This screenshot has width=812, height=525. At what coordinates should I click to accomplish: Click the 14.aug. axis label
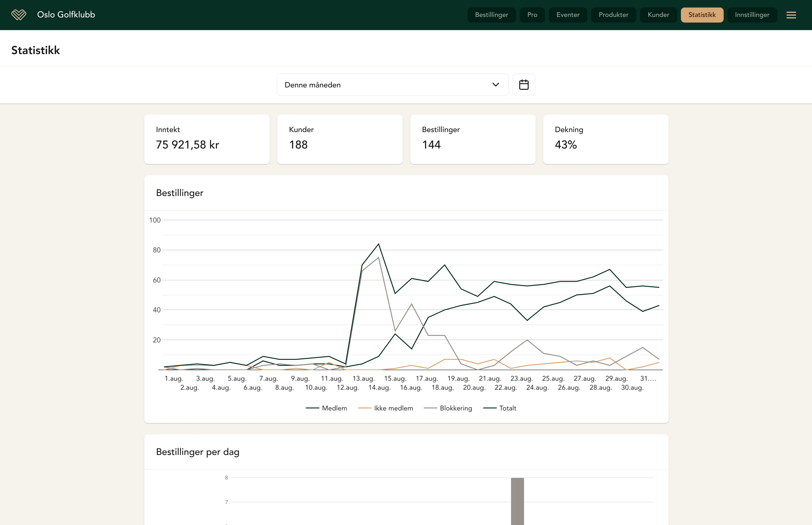pos(379,388)
